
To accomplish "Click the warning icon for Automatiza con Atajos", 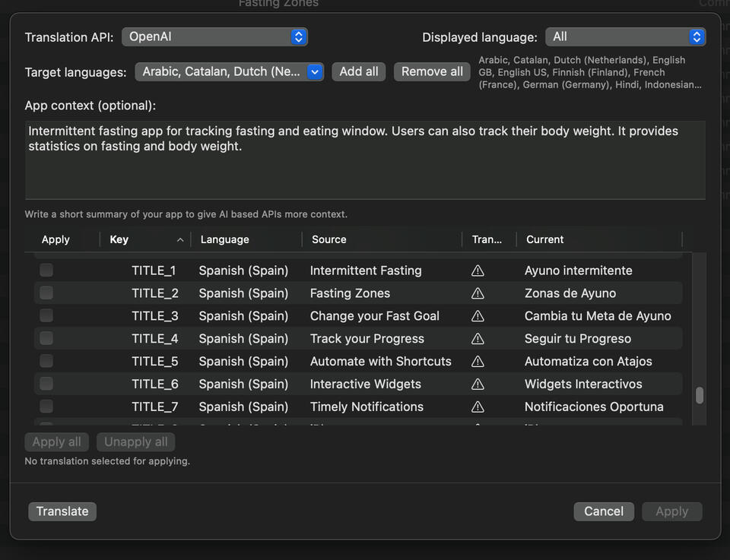I will click(478, 362).
